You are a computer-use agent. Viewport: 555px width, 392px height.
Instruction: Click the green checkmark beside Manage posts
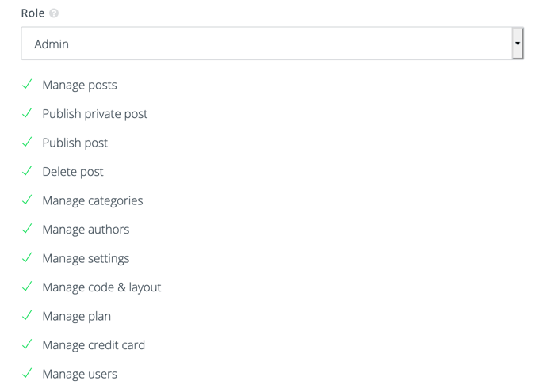27,84
